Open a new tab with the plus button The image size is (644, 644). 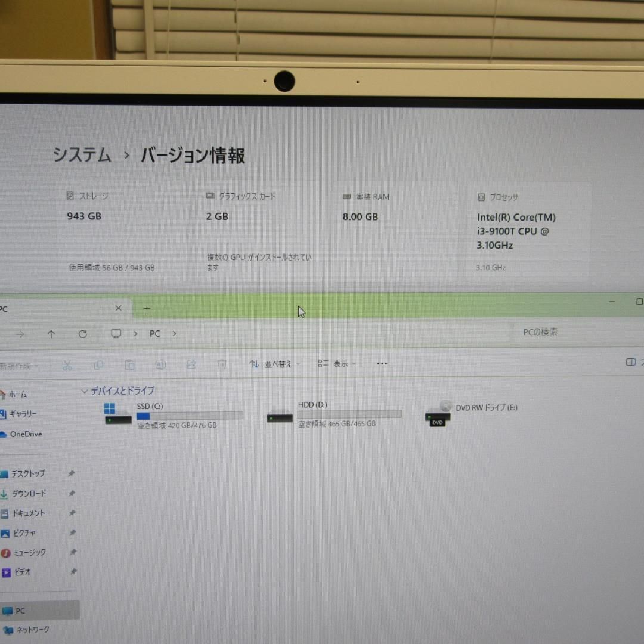147,308
